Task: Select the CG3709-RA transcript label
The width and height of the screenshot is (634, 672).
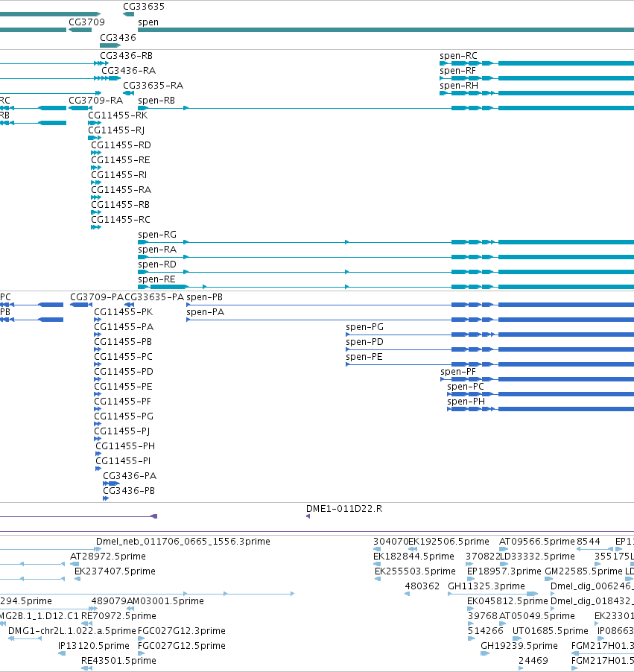Action: (95, 101)
